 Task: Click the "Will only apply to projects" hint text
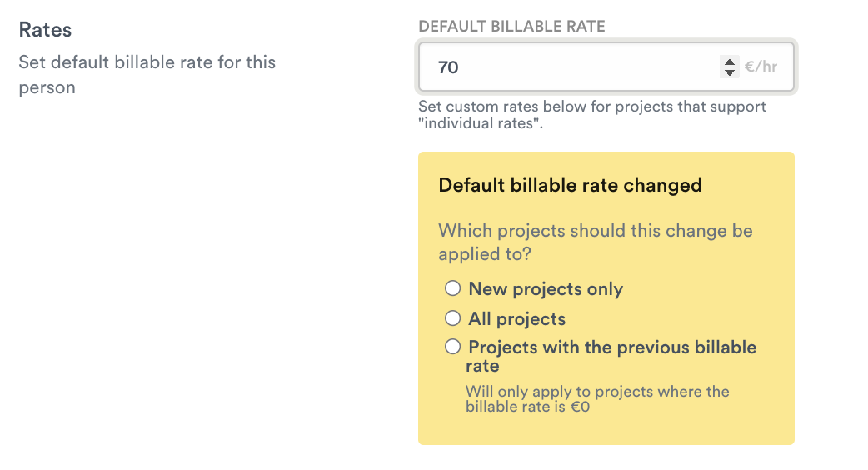coord(596,392)
